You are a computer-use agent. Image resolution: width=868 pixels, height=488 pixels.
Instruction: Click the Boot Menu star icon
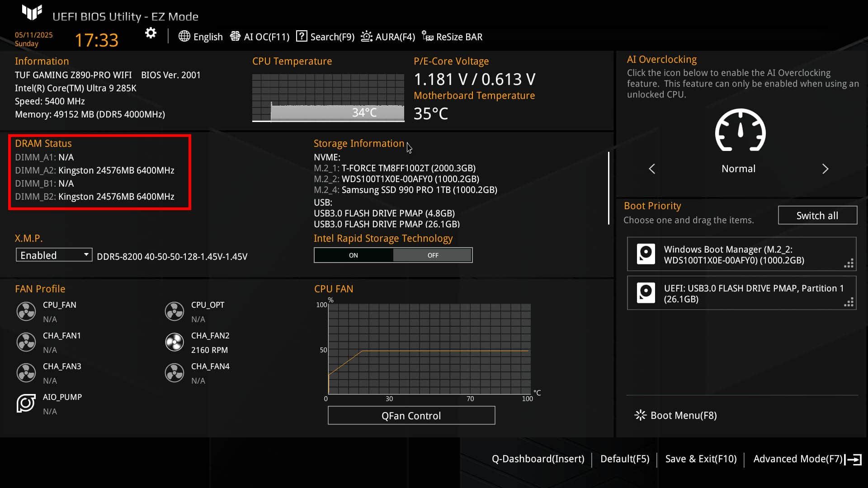[640, 415]
